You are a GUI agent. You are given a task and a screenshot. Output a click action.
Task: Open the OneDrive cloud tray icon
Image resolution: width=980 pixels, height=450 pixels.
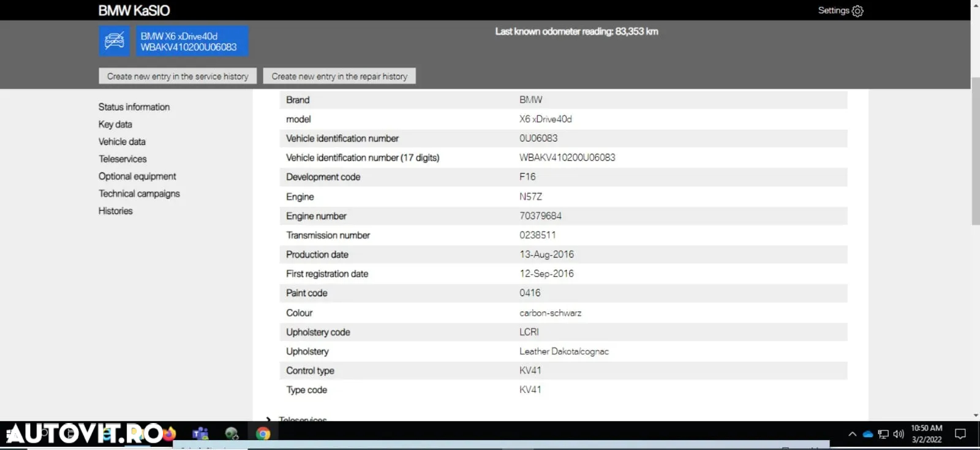coord(867,434)
